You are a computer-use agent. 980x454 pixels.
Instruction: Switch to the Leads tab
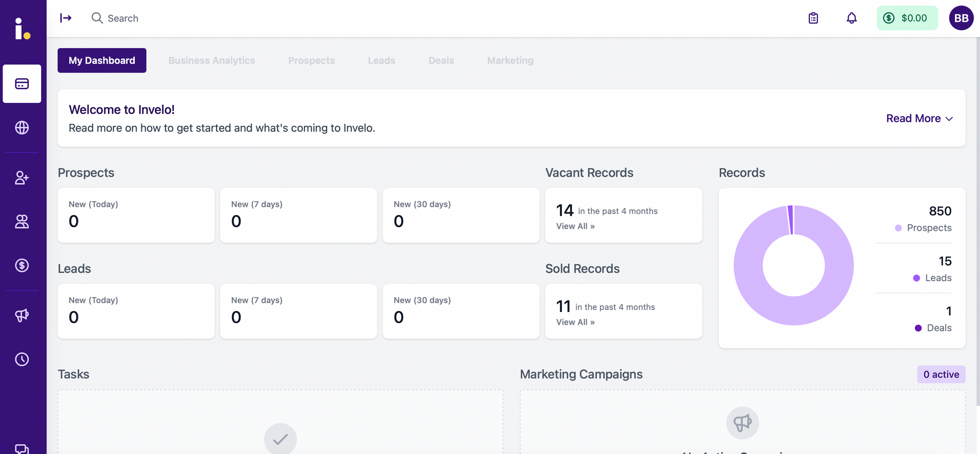click(x=382, y=60)
